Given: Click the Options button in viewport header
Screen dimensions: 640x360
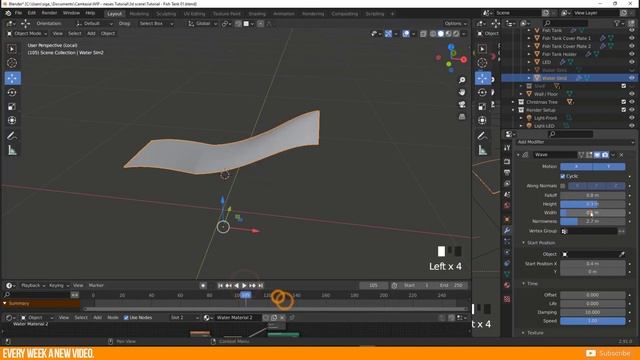Looking at the screenshot, I should (x=455, y=24).
